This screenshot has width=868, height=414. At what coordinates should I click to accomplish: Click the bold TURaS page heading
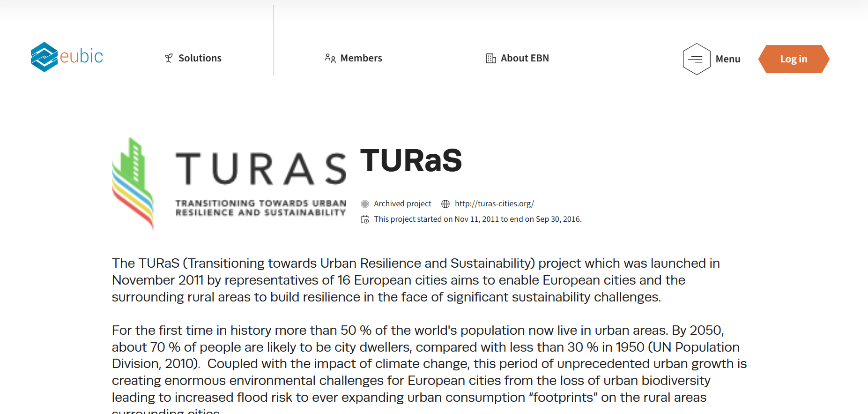pyautogui.click(x=411, y=160)
